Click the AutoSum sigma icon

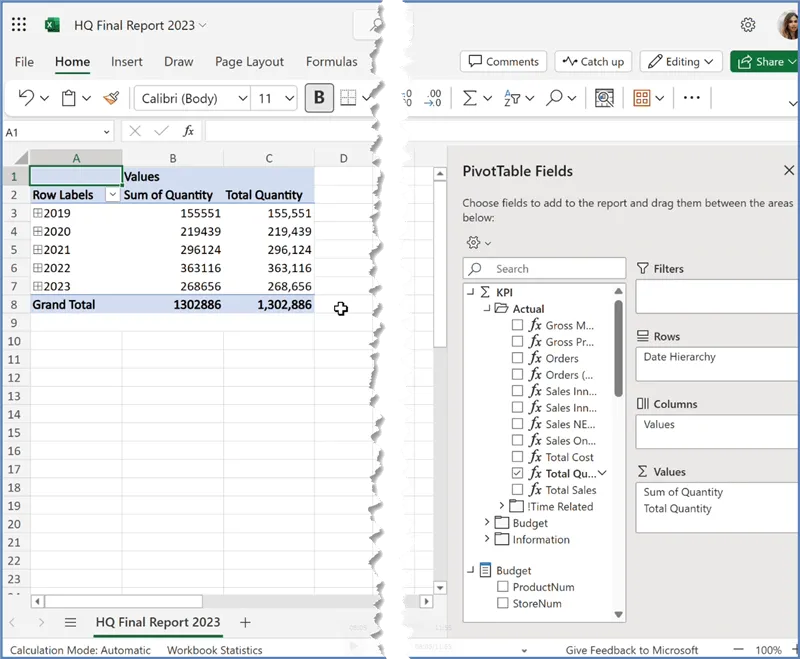tap(469, 98)
